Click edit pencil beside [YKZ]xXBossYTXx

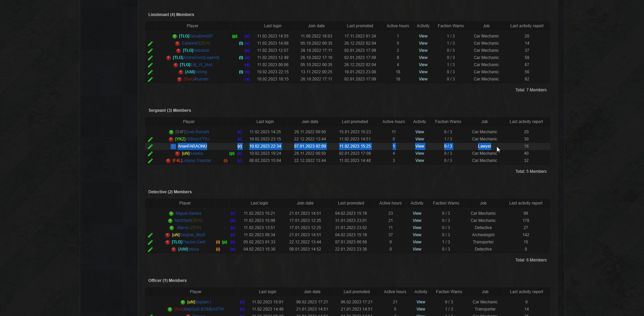pyautogui.click(x=150, y=139)
